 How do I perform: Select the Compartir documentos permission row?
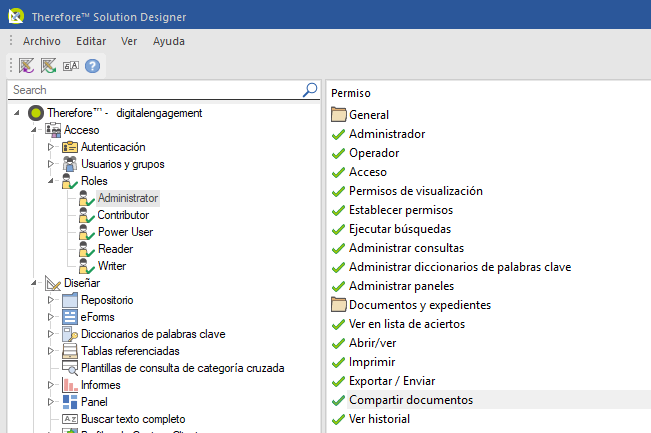tap(491, 400)
